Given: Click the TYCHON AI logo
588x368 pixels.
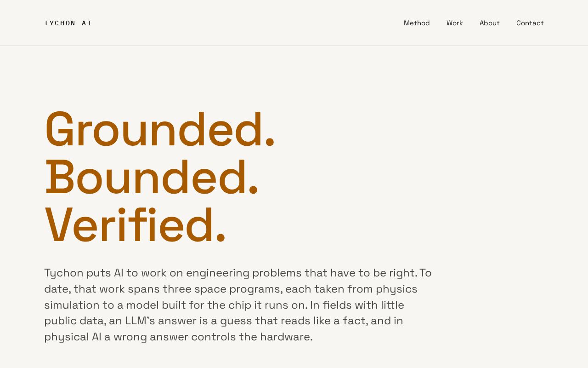Looking at the screenshot, I should [x=68, y=23].
